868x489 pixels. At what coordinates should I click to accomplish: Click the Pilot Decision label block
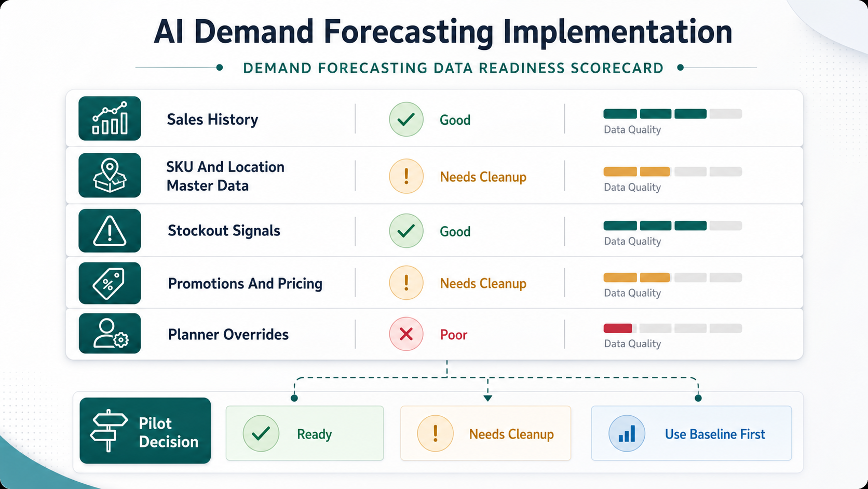(145, 431)
